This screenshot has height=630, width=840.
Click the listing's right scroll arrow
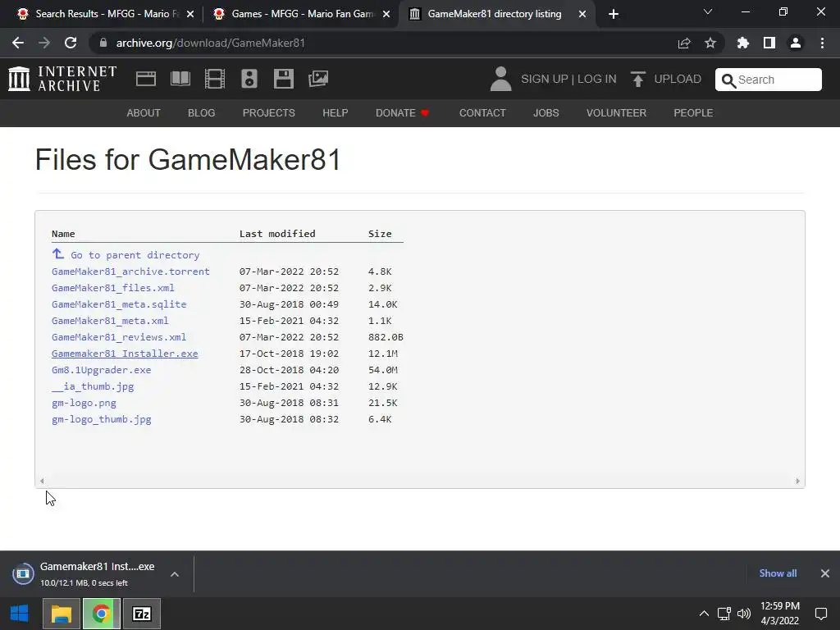(797, 481)
